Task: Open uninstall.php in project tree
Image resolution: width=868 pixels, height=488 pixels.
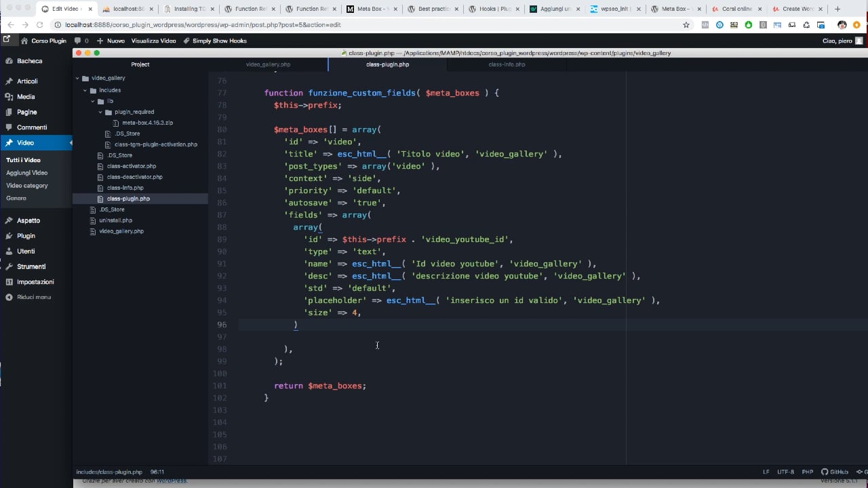Action: (116, 220)
